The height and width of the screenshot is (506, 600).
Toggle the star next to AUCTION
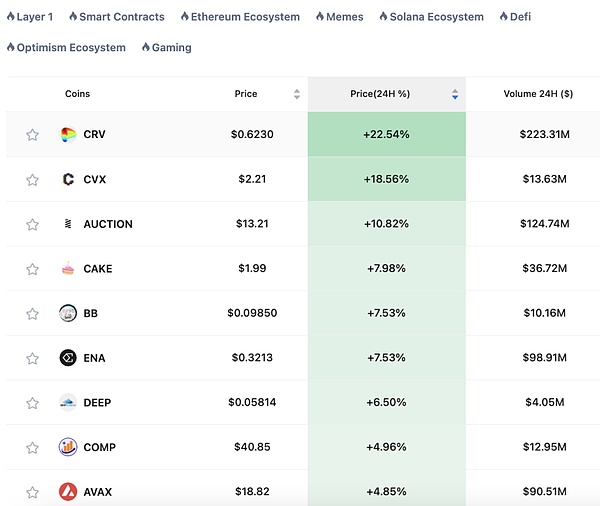[x=32, y=224]
